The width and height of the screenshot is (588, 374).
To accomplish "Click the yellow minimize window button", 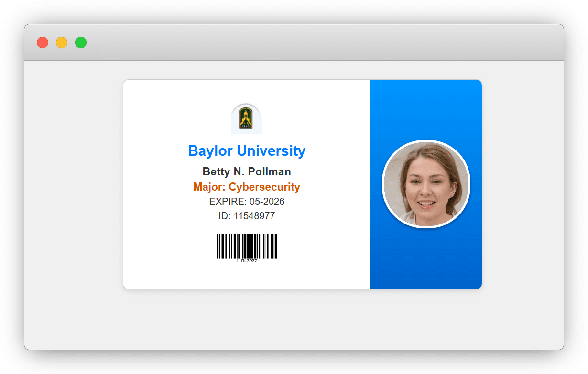I will click(62, 43).
